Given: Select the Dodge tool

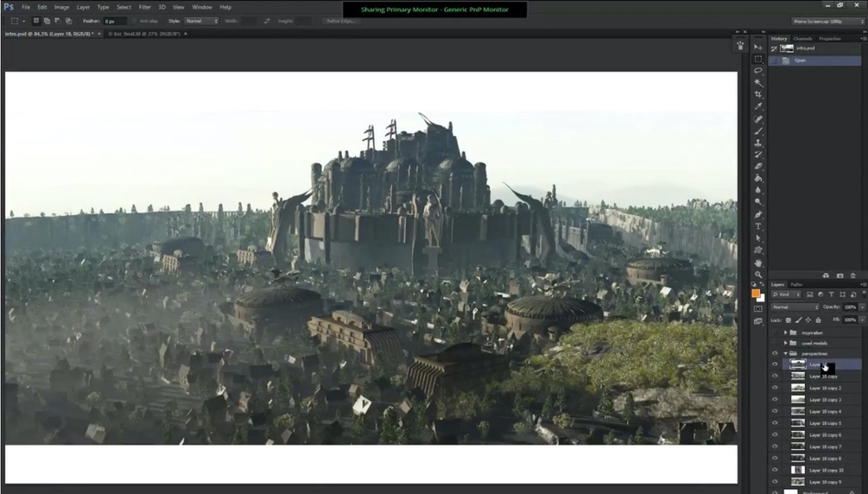Looking at the screenshot, I should pos(758,202).
